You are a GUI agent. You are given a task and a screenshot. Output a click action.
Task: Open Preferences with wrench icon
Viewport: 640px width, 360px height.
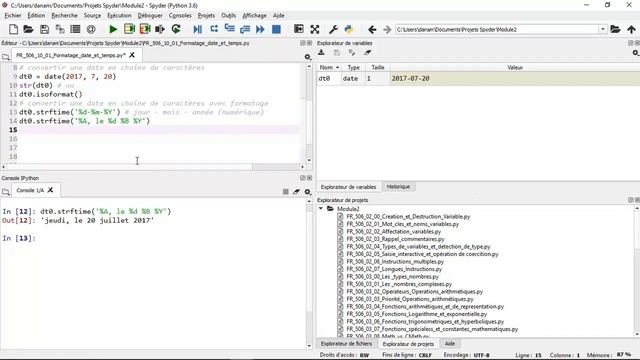pyautogui.click(x=333, y=29)
